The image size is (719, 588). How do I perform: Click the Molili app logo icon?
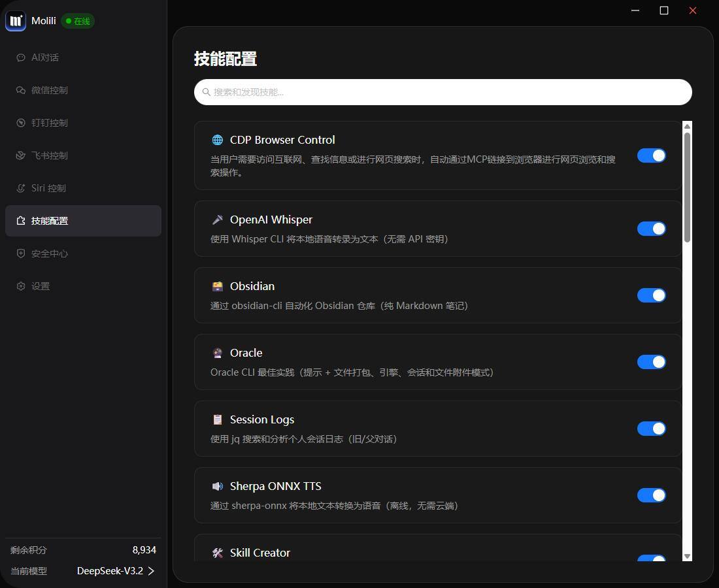pos(16,21)
